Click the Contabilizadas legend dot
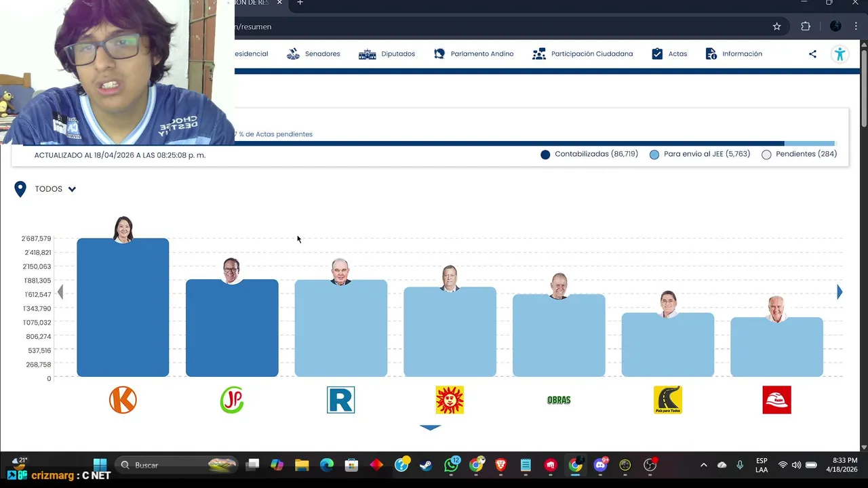868x488 pixels. coord(545,155)
